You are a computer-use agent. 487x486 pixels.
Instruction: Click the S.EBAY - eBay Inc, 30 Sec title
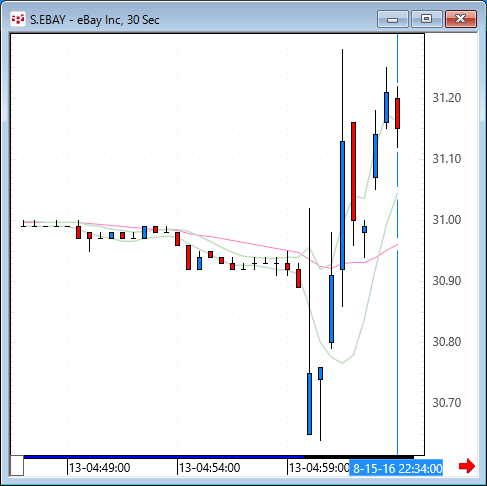click(95, 20)
